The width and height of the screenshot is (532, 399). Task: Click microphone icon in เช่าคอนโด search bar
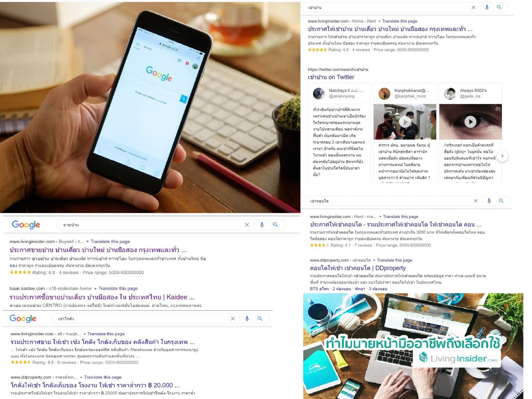489,201
